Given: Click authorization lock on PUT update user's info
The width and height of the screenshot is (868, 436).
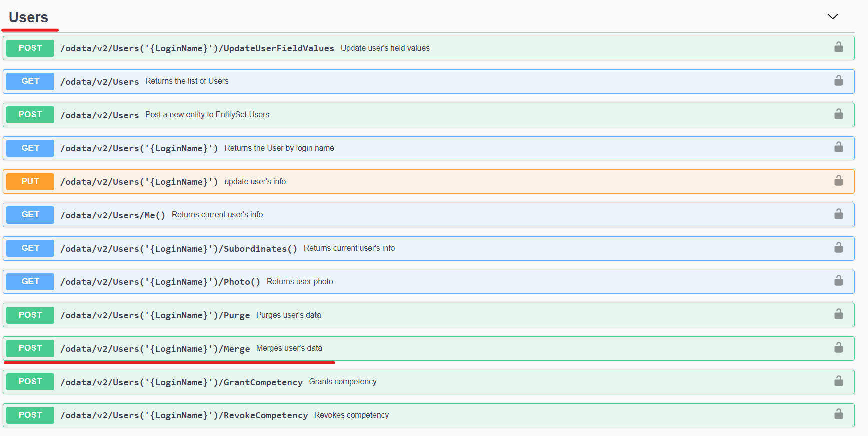Looking at the screenshot, I should pos(838,181).
